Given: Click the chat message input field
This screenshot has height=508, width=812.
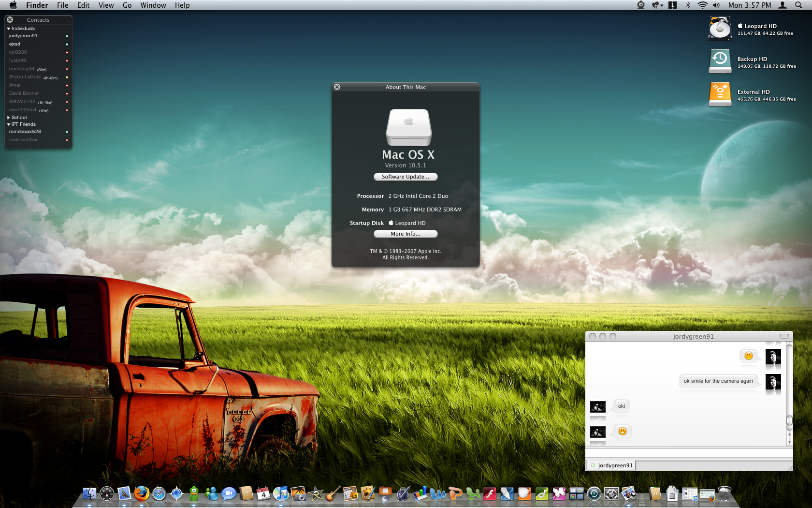Looking at the screenshot, I should (x=689, y=453).
